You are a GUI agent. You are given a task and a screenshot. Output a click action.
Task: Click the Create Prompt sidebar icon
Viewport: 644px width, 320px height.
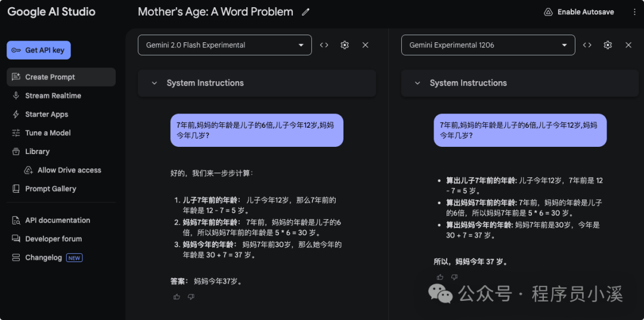(16, 77)
